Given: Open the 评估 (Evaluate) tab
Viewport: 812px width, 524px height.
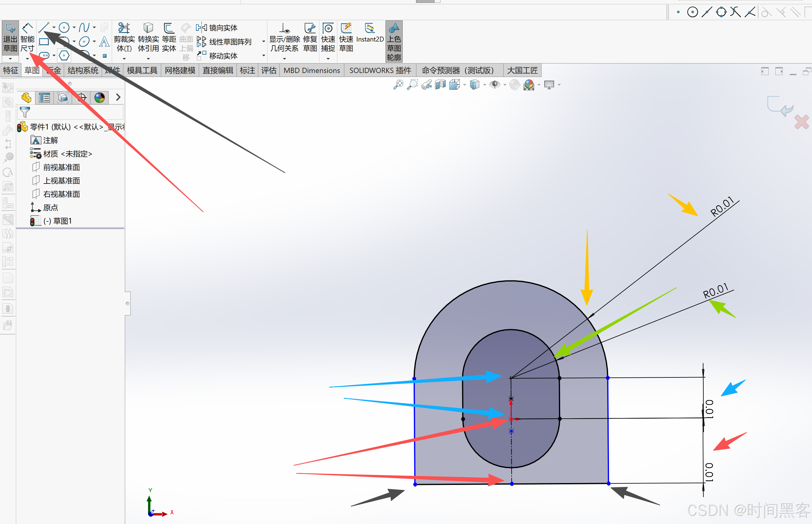Looking at the screenshot, I should 268,71.
